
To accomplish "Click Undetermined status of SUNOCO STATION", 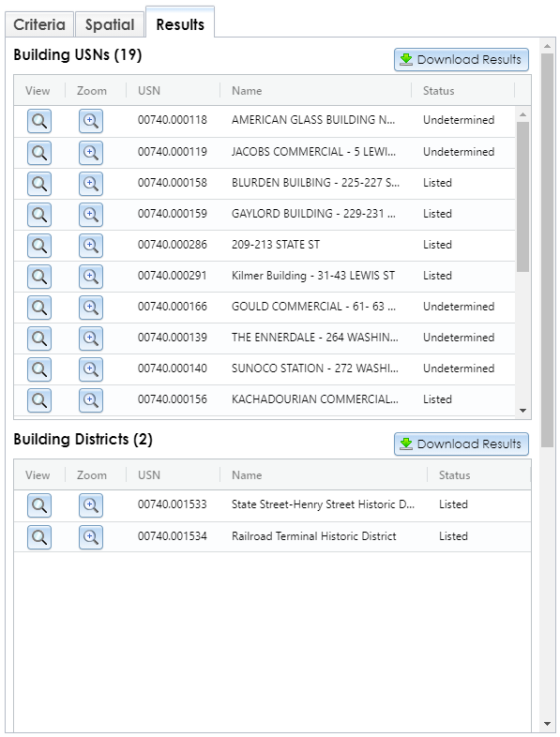I will coord(459,368).
